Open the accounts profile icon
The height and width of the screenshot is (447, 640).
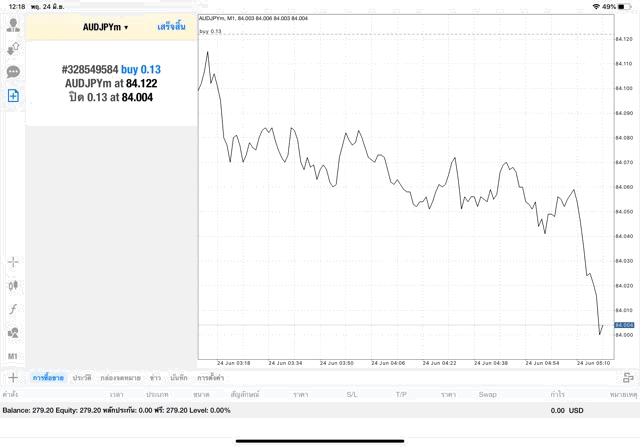13,24
